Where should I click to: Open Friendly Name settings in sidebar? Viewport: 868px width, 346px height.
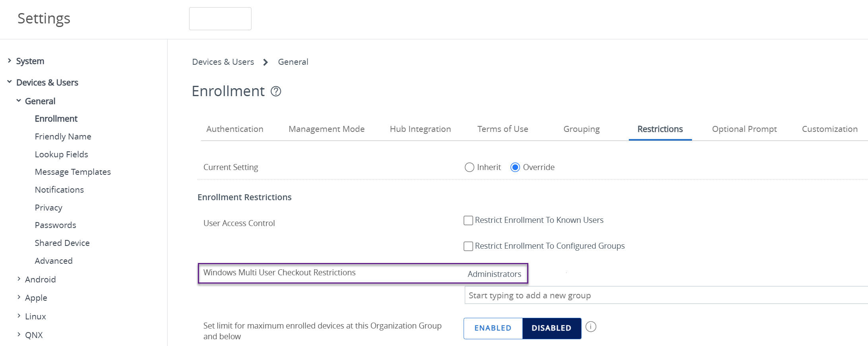pyautogui.click(x=63, y=137)
